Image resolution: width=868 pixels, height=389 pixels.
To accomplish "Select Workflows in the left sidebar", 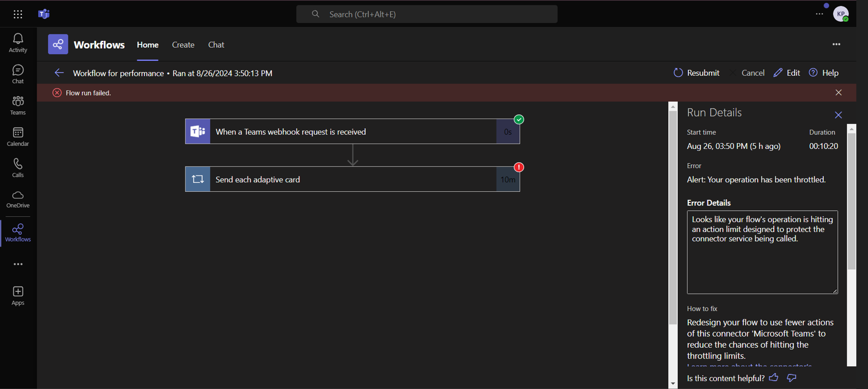I will pyautogui.click(x=18, y=233).
